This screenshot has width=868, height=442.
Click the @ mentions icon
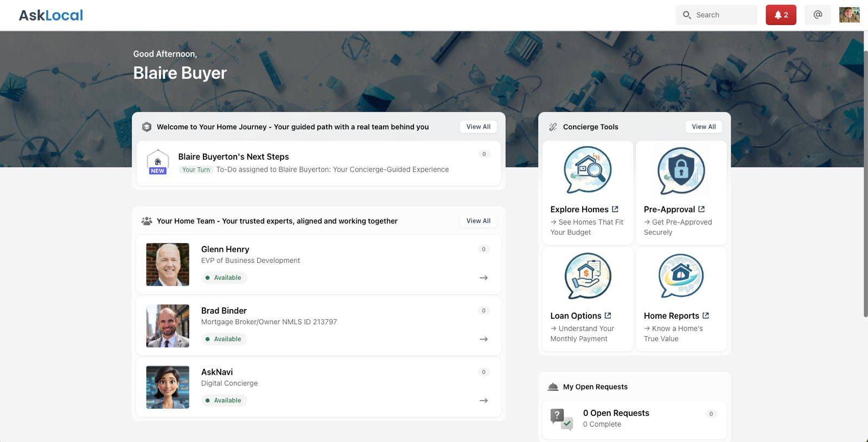[x=818, y=15]
